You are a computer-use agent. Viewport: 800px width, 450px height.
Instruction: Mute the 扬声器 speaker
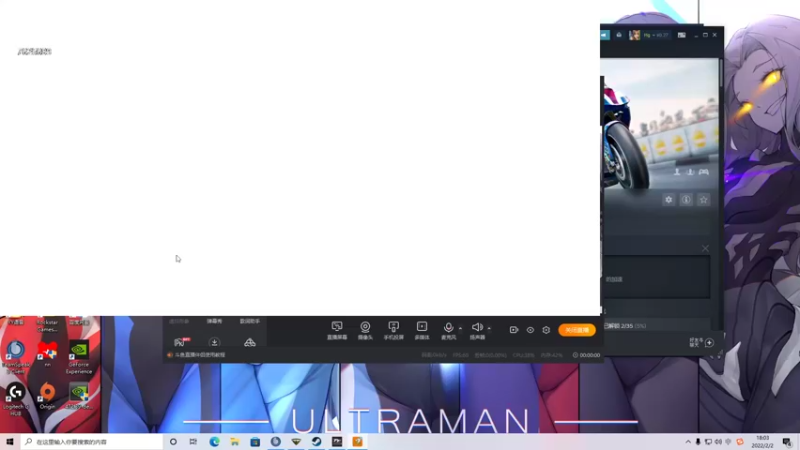[x=477, y=331]
